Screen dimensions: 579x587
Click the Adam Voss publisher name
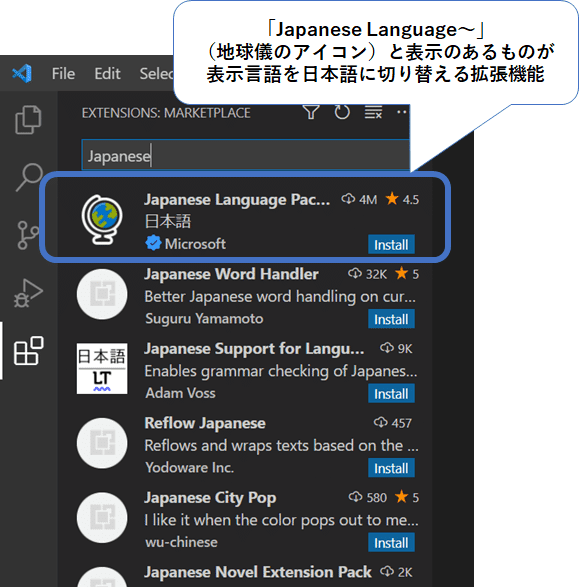tap(180, 393)
